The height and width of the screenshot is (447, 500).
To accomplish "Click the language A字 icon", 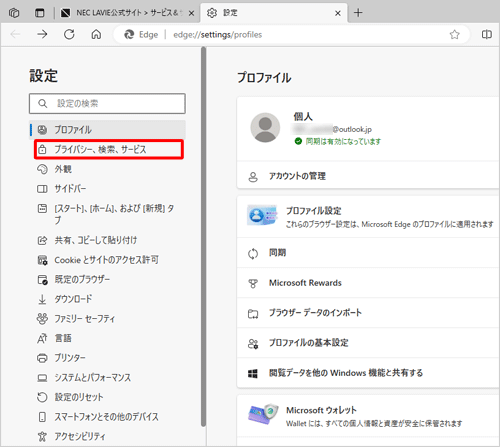I will pyautogui.click(x=42, y=339).
